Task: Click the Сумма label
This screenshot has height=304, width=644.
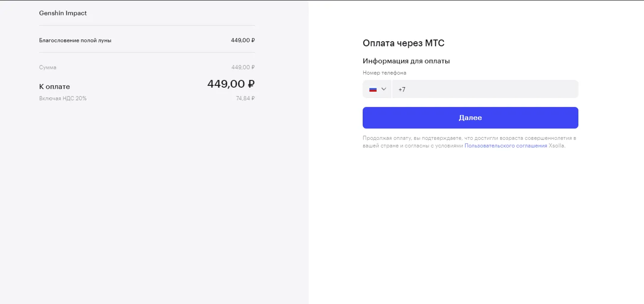Action: point(48,67)
